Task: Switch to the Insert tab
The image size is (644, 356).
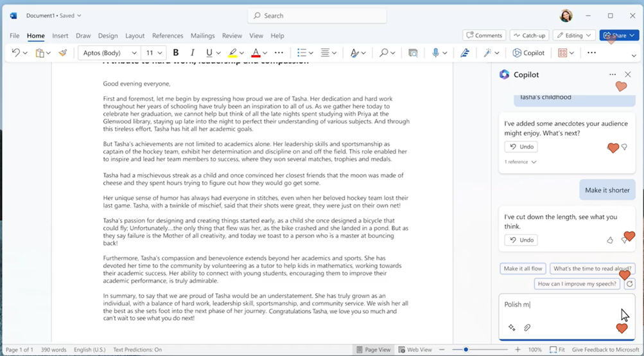Action: pos(60,36)
